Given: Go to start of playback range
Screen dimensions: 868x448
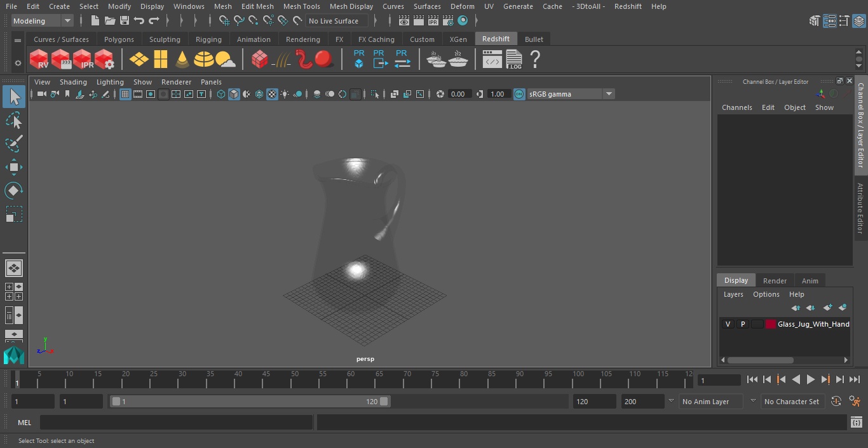Looking at the screenshot, I should 752,379.
